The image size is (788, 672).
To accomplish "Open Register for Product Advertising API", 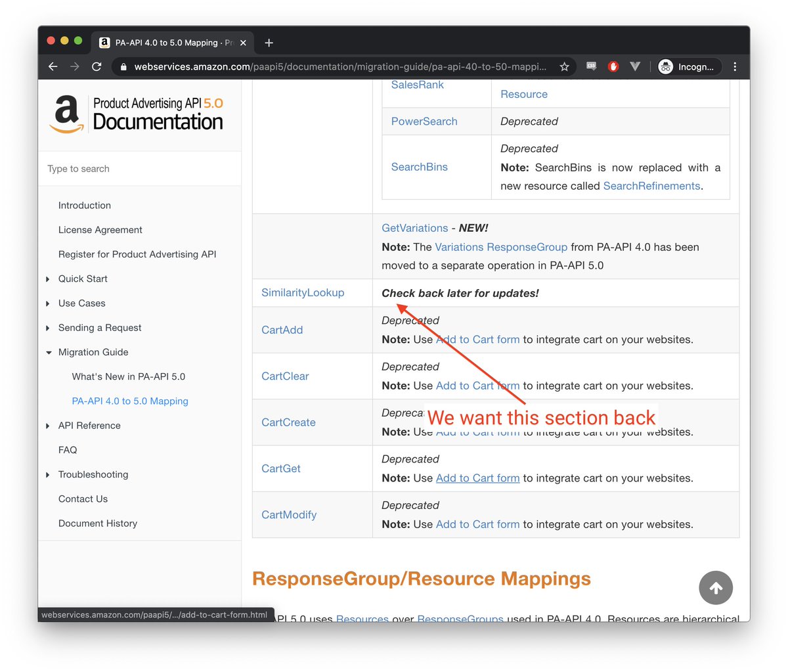I will pos(137,254).
